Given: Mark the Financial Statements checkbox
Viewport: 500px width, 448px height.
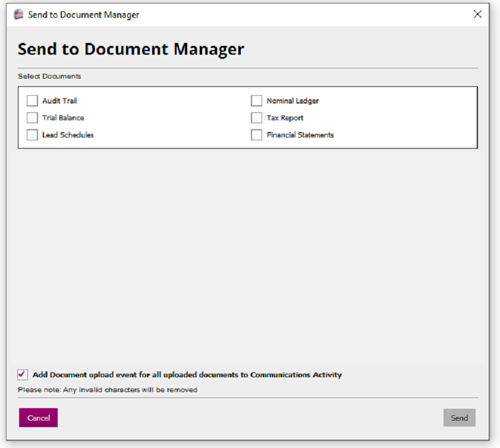Looking at the screenshot, I should (256, 134).
